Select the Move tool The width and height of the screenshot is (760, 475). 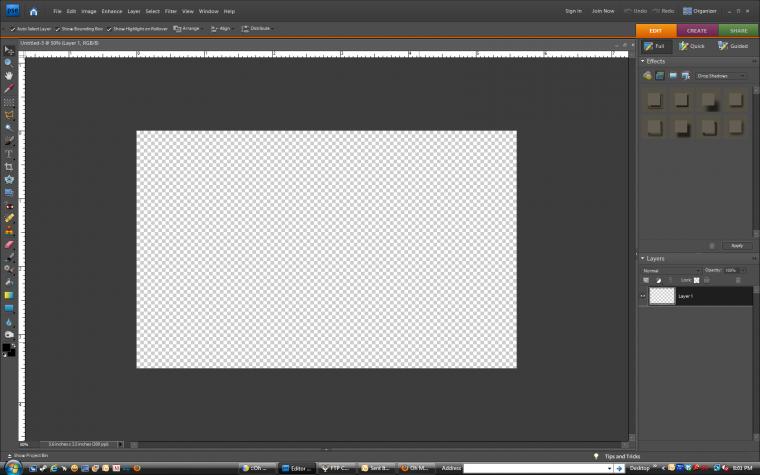[8, 49]
